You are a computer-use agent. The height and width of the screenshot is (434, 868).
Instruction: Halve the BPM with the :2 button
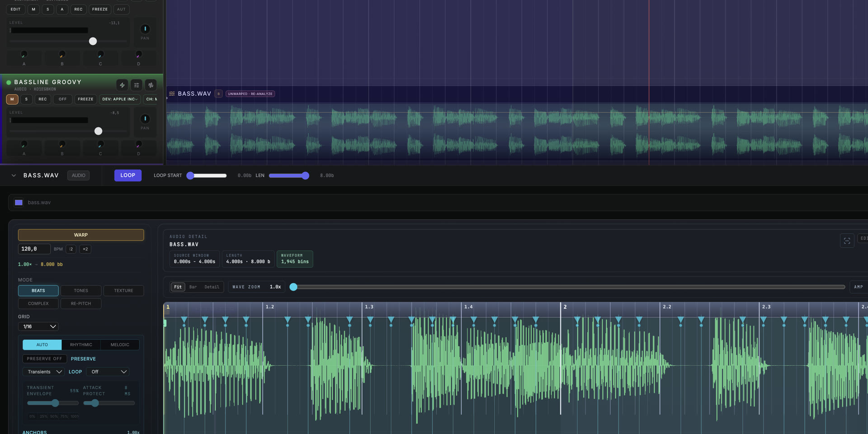pos(71,249)
